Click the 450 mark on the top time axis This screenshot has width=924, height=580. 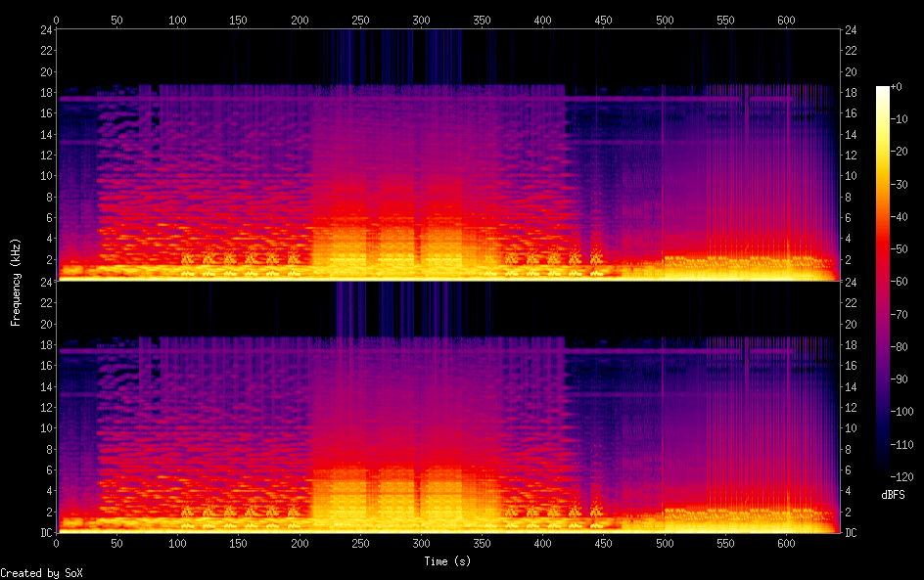603,20
